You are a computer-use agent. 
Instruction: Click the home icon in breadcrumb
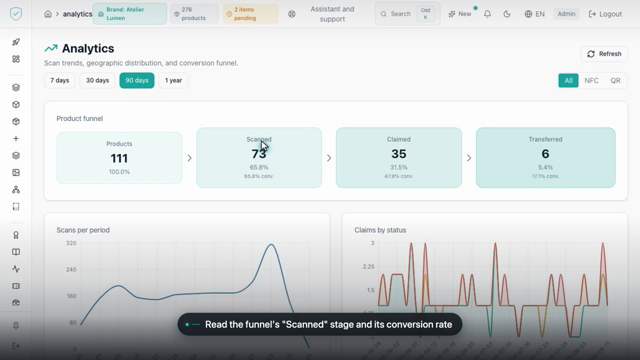pyautogui.click(x=48, y=14)
